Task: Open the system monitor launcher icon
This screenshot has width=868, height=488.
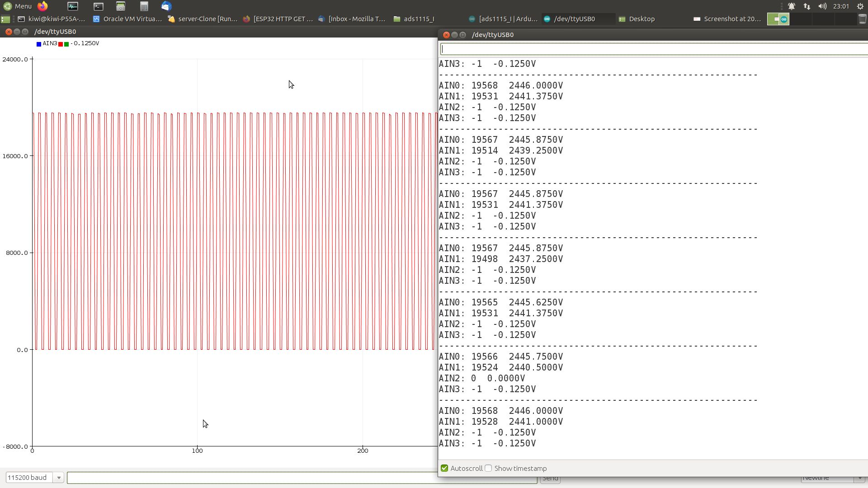Action: (72, 6)
